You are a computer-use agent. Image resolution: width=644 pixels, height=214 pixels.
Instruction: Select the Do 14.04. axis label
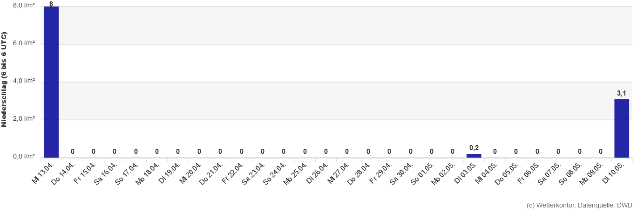64,173
